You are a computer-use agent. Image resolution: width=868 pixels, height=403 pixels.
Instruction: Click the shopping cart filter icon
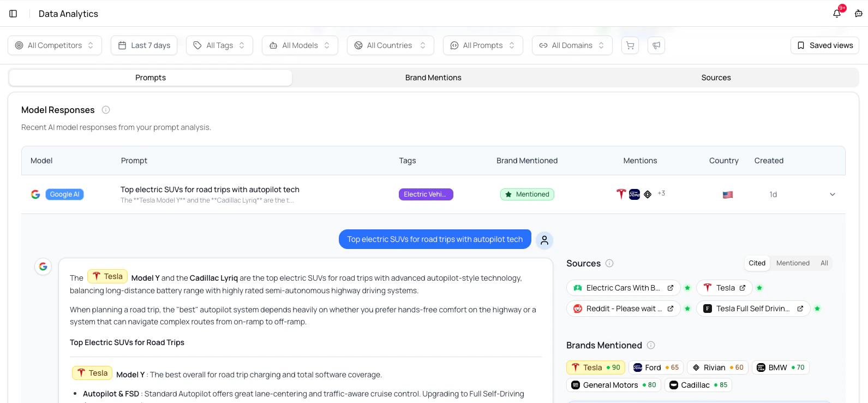[x=630, y=45]
